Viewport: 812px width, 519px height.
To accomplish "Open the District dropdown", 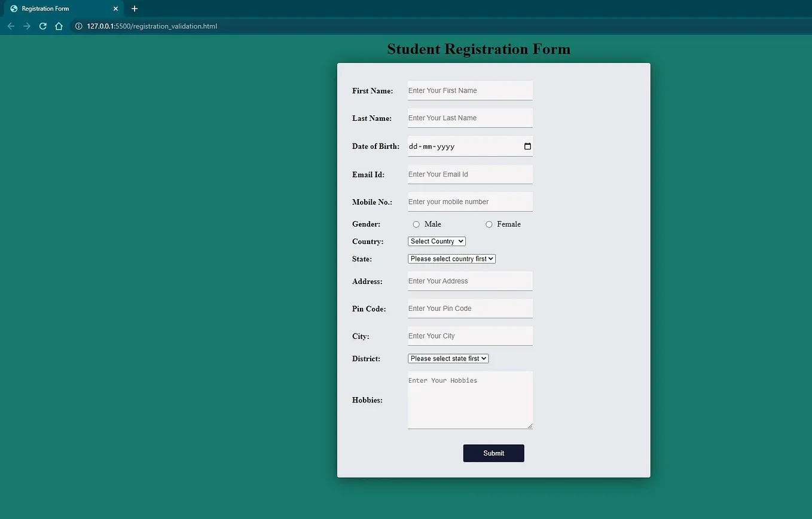I will [x=448, y=358].
